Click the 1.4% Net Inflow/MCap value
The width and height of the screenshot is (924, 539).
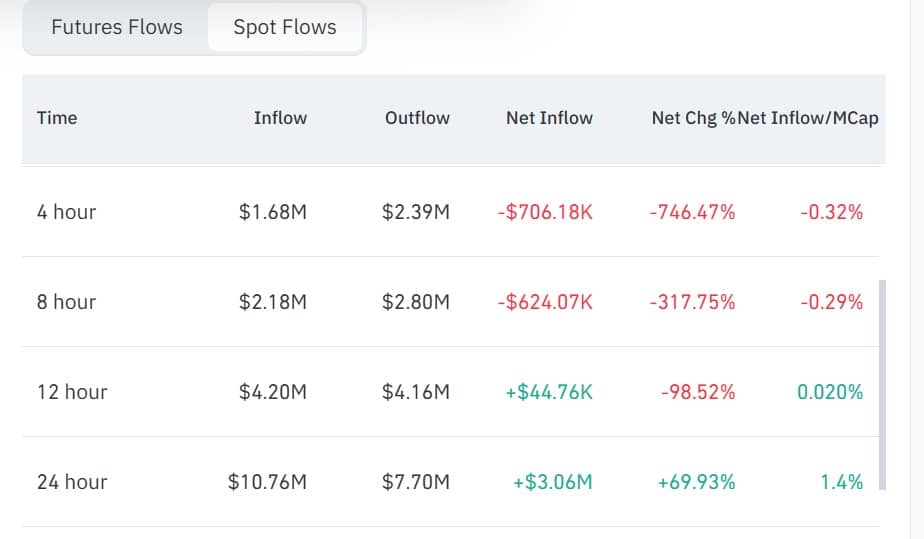(842, 482)
